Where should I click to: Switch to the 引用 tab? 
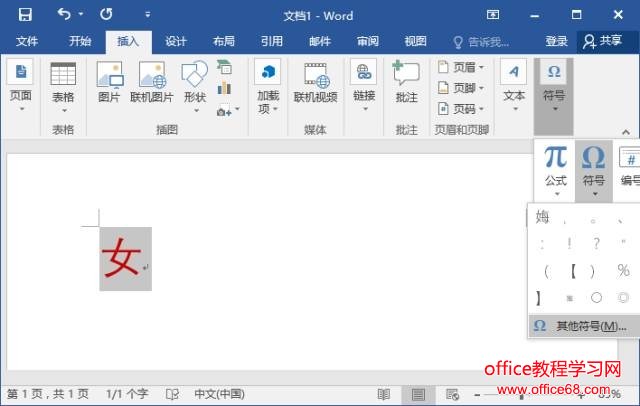tap(272, 41)
